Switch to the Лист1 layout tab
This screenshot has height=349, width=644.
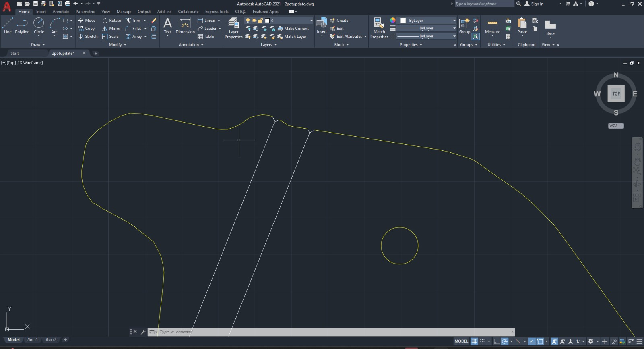[32, 340]
